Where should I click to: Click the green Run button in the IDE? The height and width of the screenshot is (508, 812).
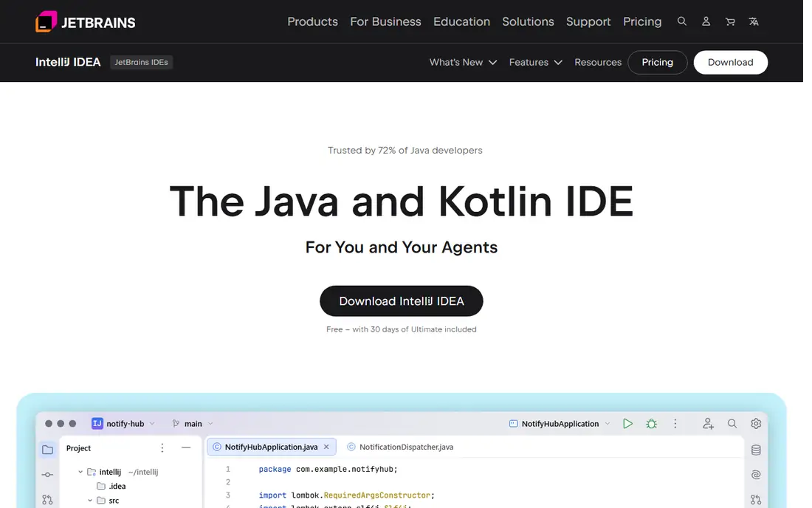627,424
